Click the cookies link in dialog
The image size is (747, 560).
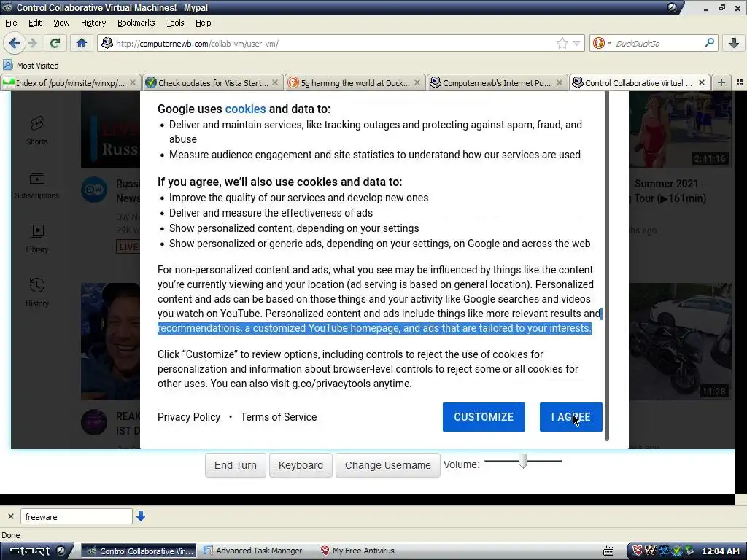pyautogui.click(x=245, y=109)
